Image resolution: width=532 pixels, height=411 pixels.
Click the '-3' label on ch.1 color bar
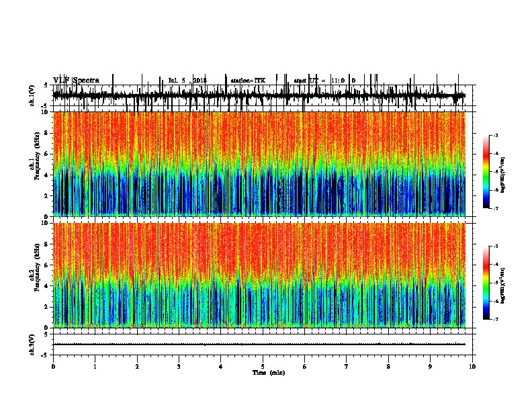(495, 135)
